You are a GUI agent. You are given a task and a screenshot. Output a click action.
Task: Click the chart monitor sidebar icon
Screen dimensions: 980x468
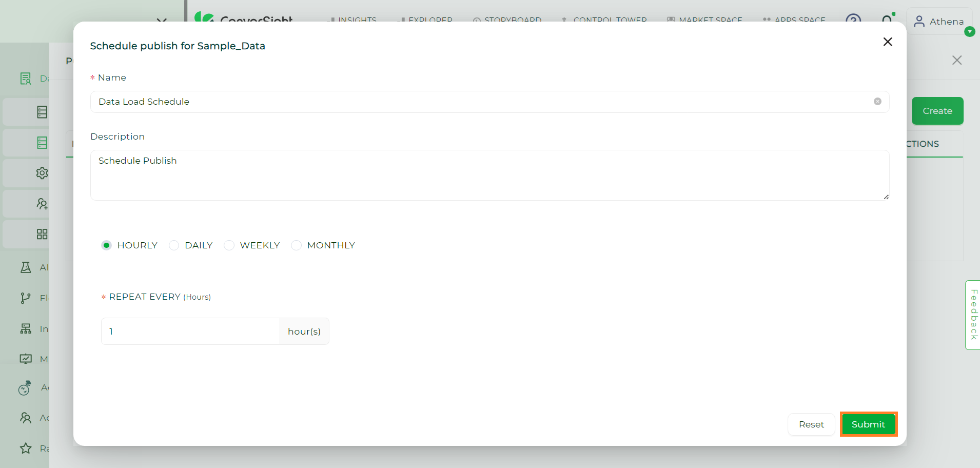coord(26,359)
